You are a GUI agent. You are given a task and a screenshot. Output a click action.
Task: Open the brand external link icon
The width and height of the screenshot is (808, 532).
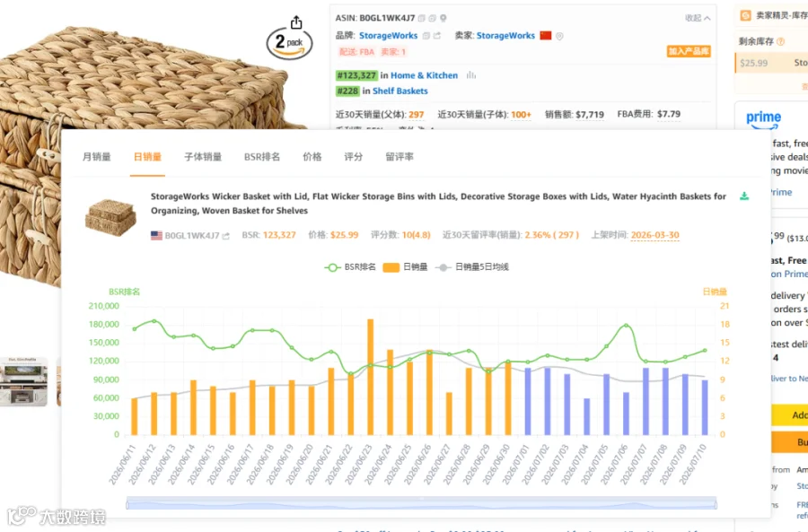point(437,36)
